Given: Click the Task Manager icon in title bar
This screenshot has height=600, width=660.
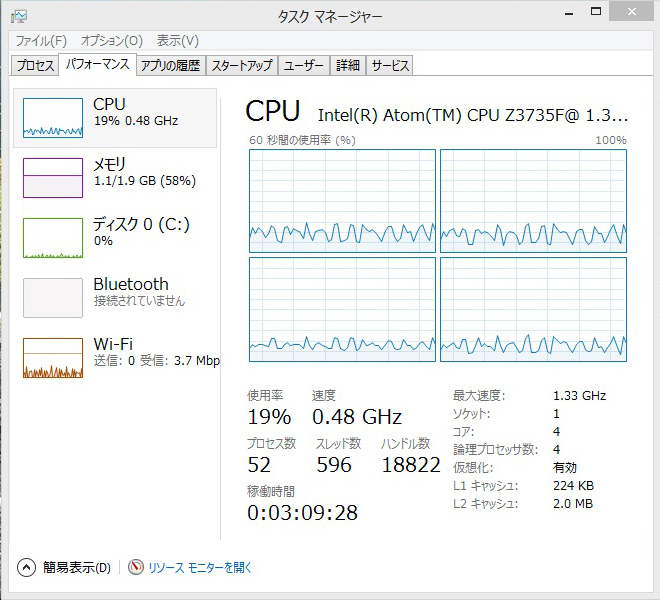Looking at the screenshot, I should pyautogui.click(x=19, y=15).
